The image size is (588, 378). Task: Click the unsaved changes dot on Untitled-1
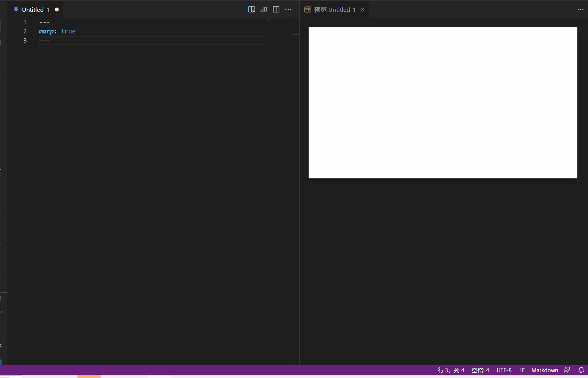coord(57,9)
